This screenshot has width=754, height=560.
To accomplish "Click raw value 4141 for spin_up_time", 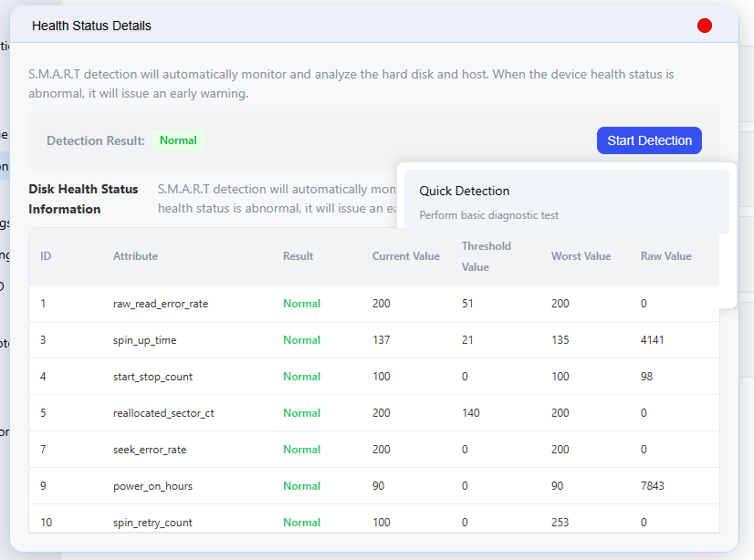I will click(x=652, y=340).
